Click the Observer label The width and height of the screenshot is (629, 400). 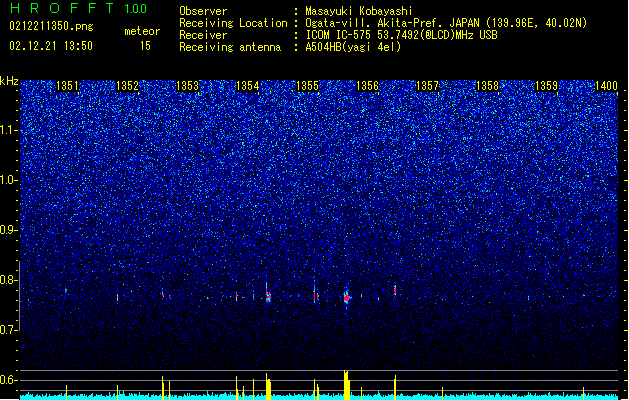click(x=203, y=11)
